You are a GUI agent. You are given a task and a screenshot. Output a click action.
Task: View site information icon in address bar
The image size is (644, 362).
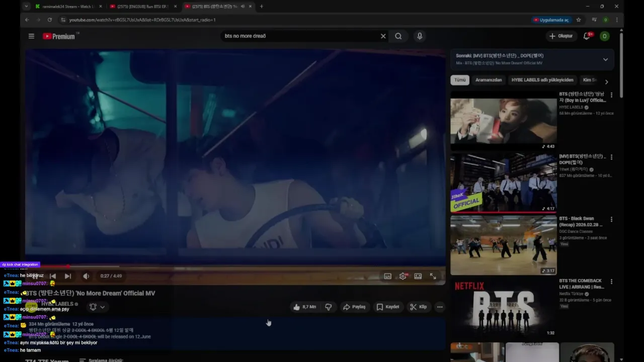click(63, 20)
